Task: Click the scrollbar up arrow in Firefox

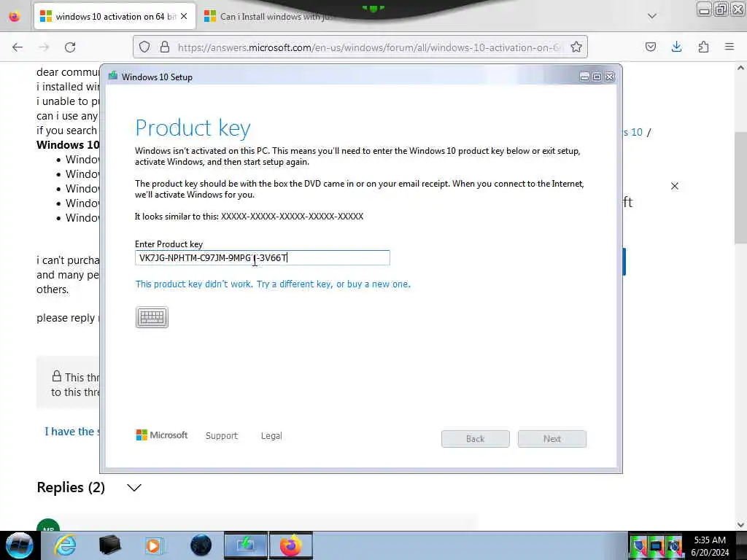Action: (740, 68)
